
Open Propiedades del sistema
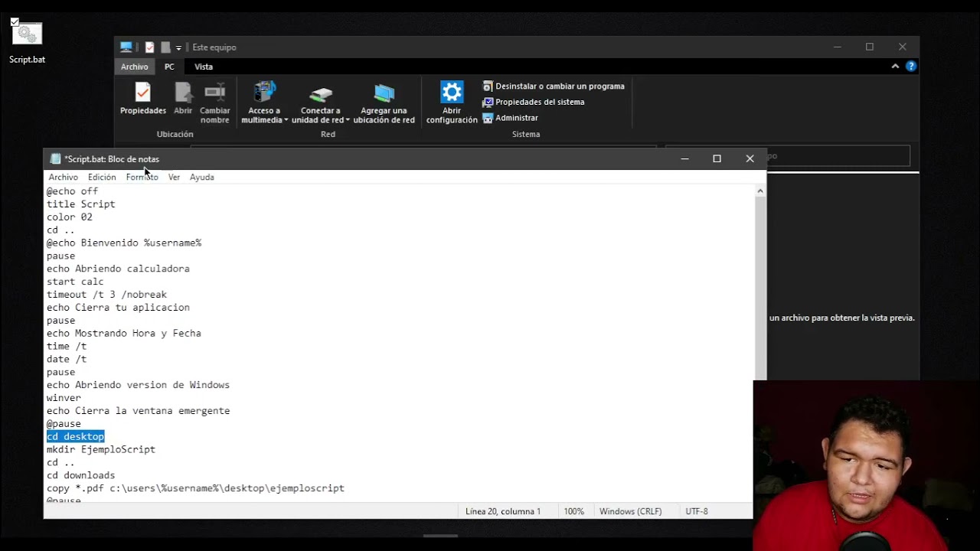coord(534,102)
